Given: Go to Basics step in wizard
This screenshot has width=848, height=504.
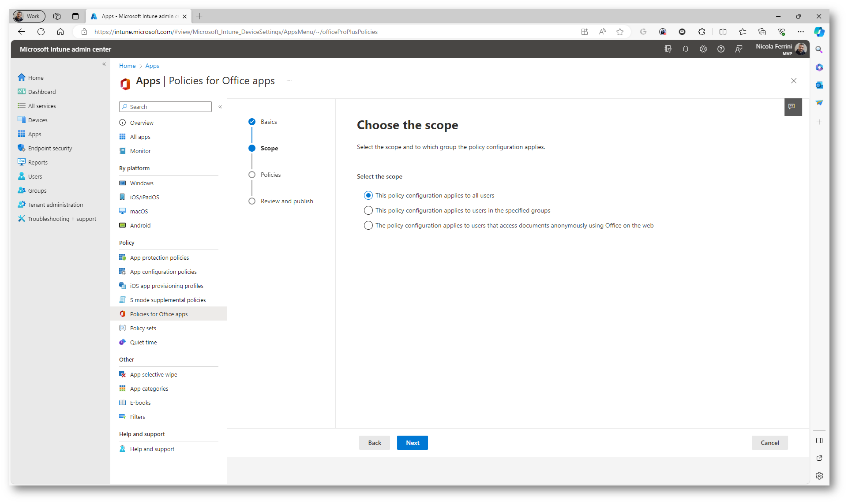Looking at the screenshot, I should point(268,122).
